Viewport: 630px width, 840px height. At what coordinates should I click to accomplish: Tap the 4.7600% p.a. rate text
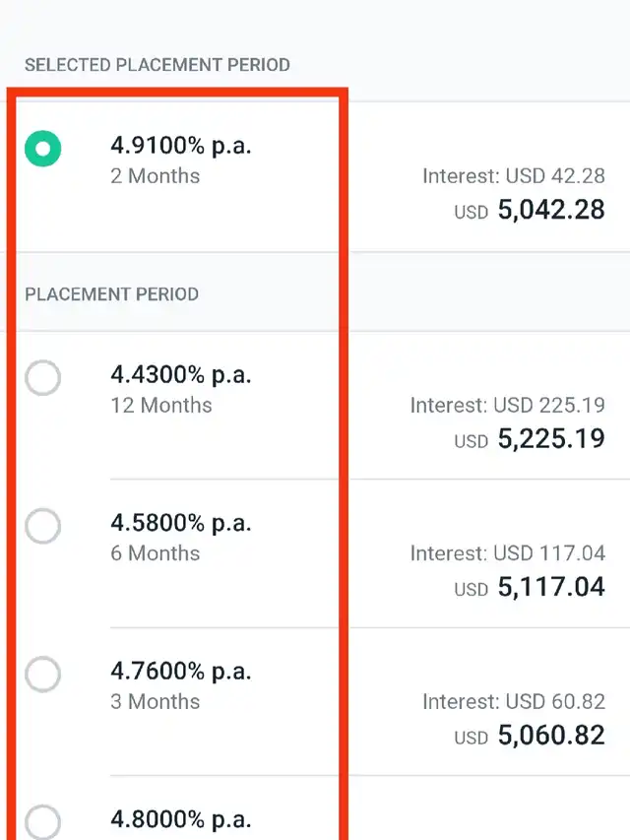tap(181, 672)
